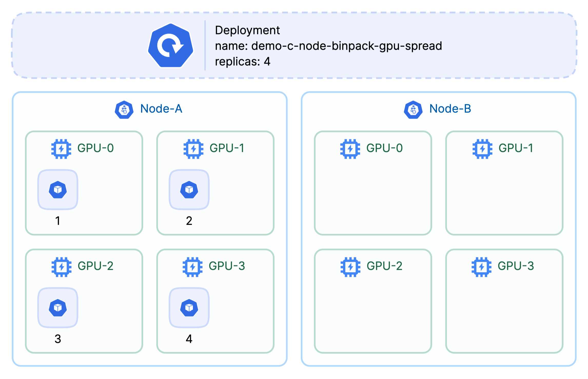
Task: Click the Node-A title label
Action: [x=161, y=109]
